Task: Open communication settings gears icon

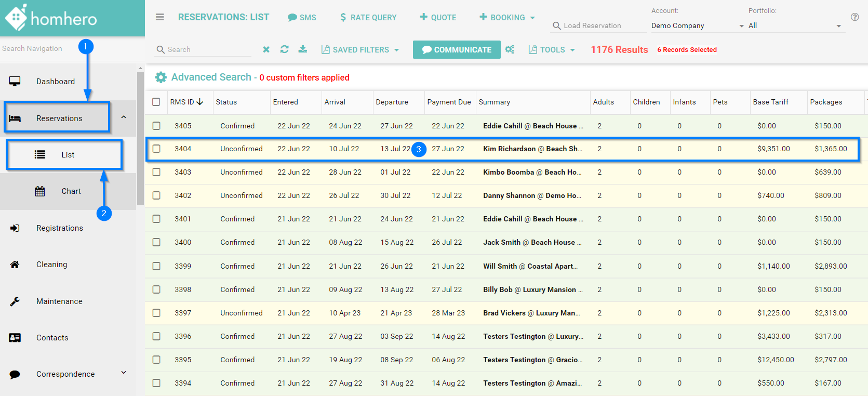Action: [x=510, y=49]
